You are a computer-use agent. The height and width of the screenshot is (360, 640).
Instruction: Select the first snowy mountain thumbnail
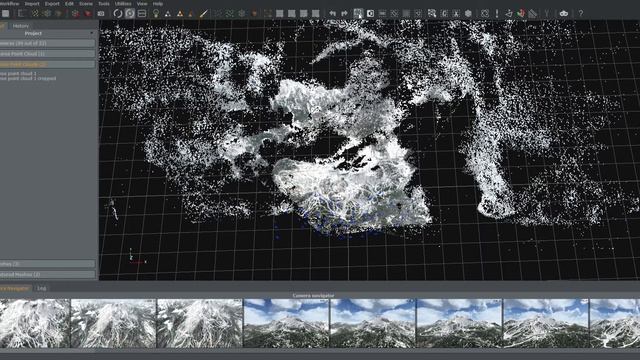pyautogui.click(x=35, y=323)
